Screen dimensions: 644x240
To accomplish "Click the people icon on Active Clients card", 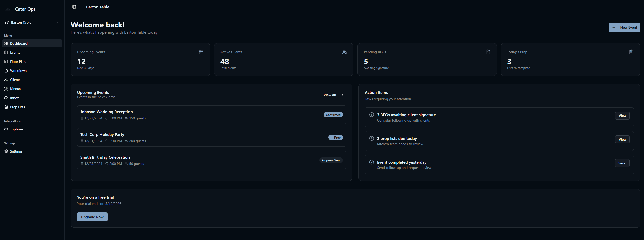I will pyautogui.click(x=344, y=52).
